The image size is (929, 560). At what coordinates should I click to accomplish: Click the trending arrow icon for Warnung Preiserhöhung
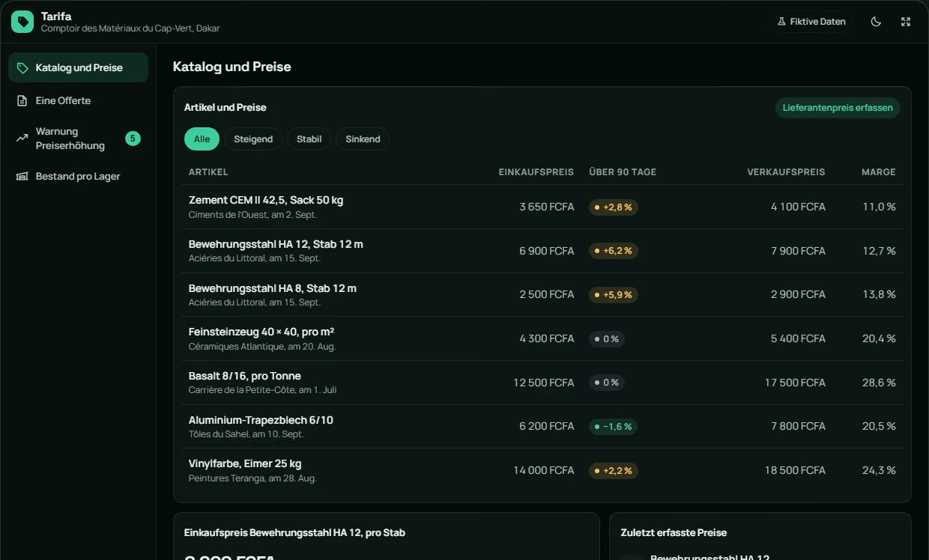(22, 139)
